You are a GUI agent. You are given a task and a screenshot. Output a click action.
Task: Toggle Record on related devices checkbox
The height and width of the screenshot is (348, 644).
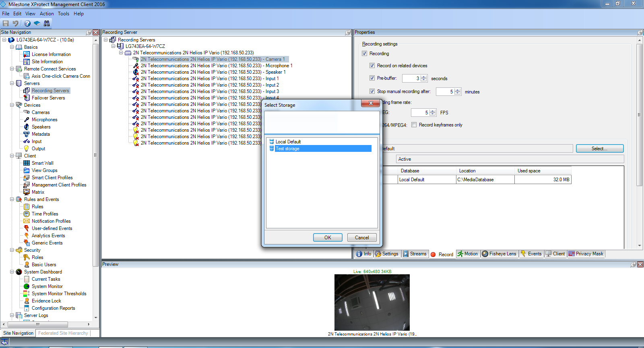click(x=372, y=66)
